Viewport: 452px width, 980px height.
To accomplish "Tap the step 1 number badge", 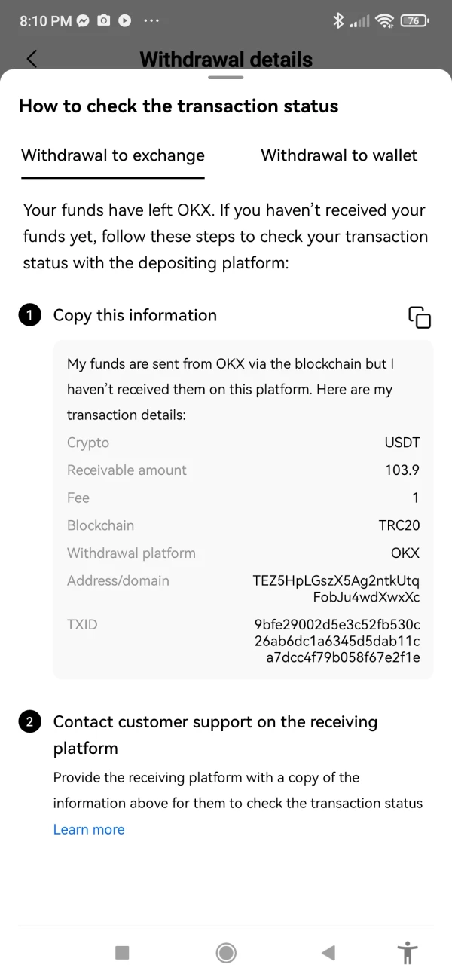I will tap(29, 316).
